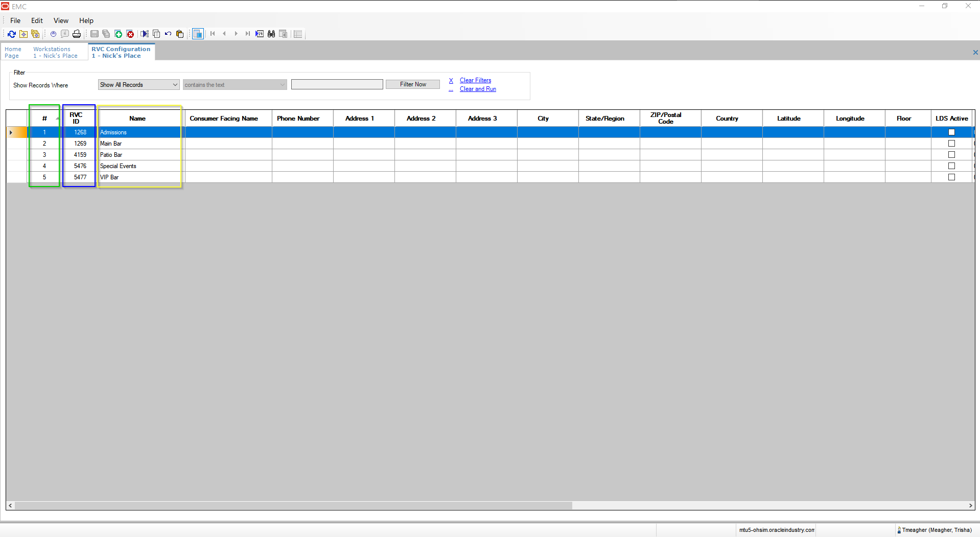Open the Edit menu
Viewport: 980px width, 537px height.
(36, 20)
